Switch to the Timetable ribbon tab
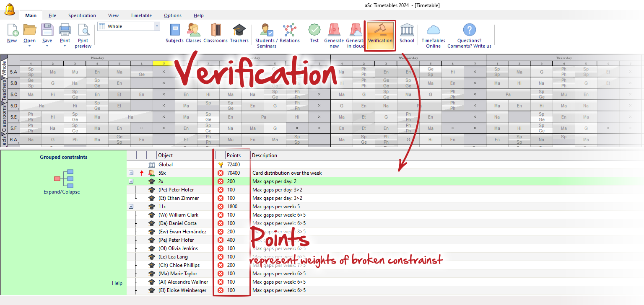 point(141,16)
